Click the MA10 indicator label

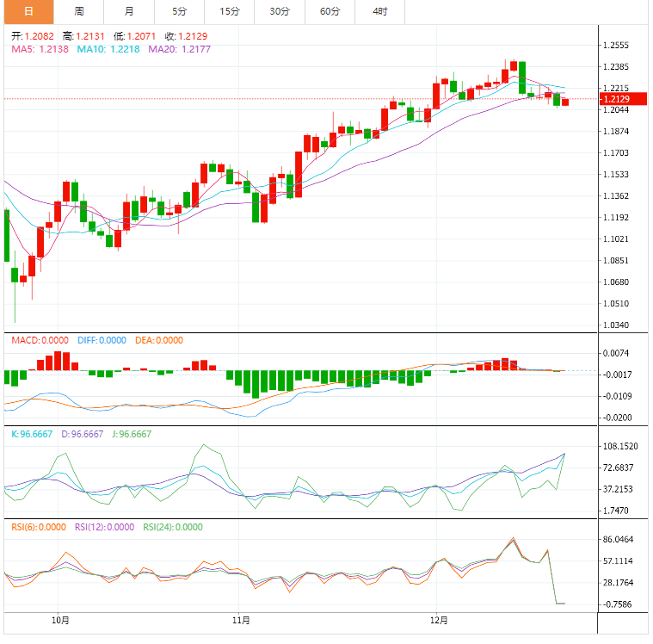pyautogui.click(x=109, y=50)
